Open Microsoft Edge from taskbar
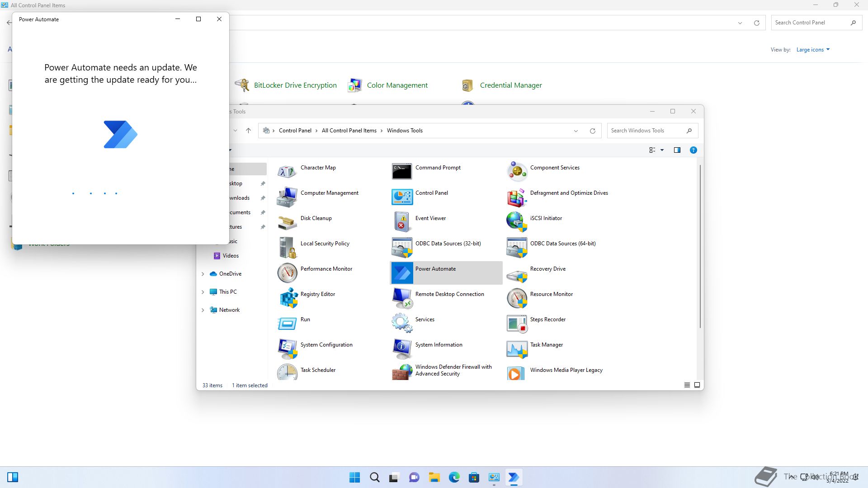This screenshot has width=868, height=488. (454, 477)
